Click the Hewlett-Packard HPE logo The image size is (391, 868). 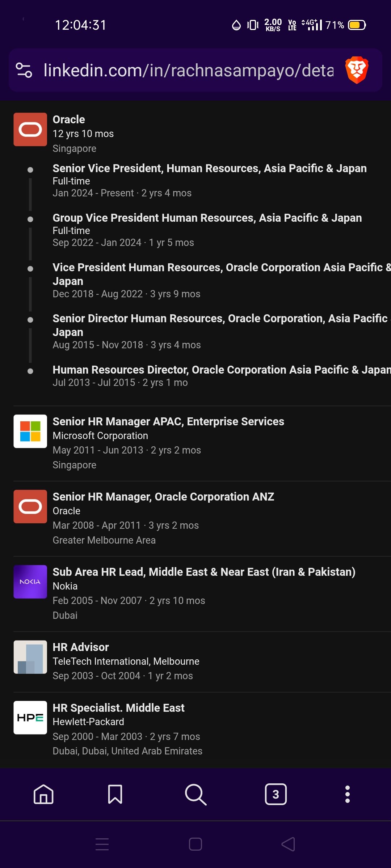coord(30,718)
